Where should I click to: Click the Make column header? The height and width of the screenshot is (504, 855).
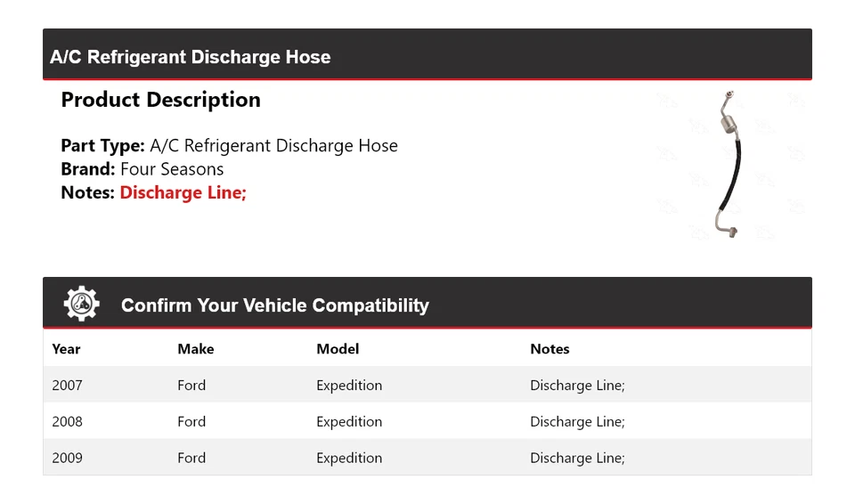(x=195, y=349)
